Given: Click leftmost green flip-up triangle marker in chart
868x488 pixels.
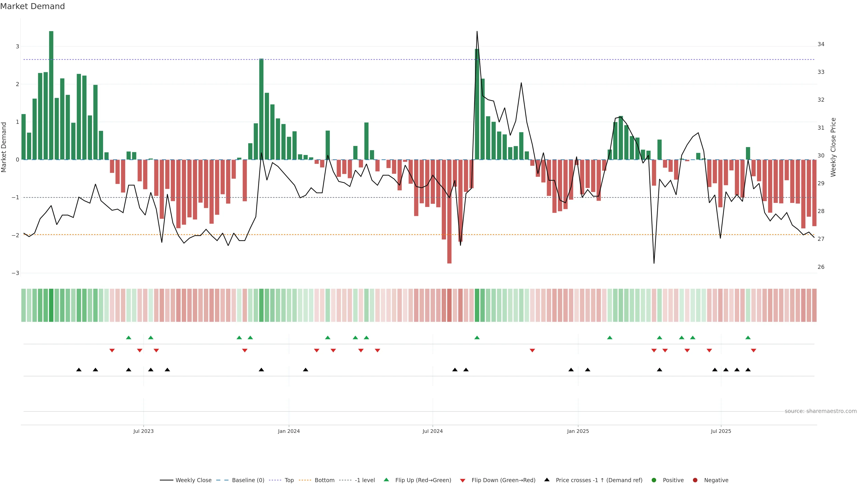Looking at the screenshot, I should pyautogui.click(x=128, y=338).
